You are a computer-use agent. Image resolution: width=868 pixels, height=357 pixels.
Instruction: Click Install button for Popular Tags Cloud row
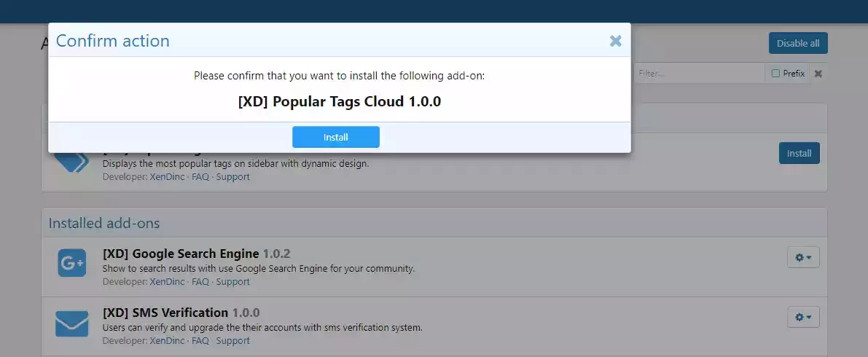tap(799, 153)
